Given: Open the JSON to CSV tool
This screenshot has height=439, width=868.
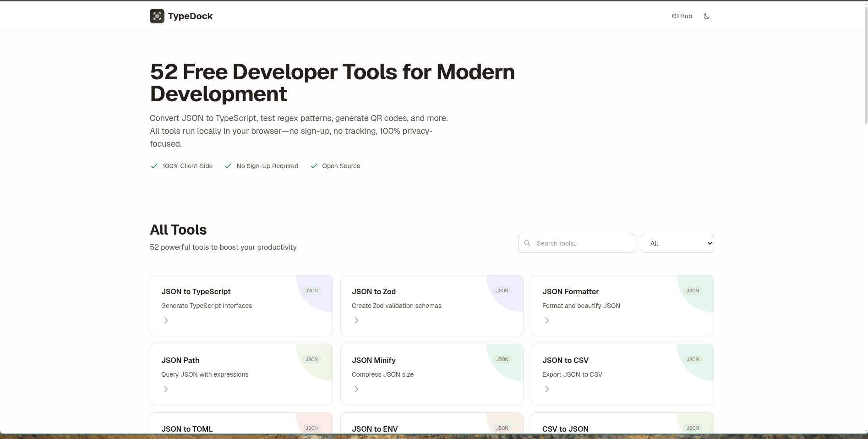Looking at the screenshot, I should point(622,374).
